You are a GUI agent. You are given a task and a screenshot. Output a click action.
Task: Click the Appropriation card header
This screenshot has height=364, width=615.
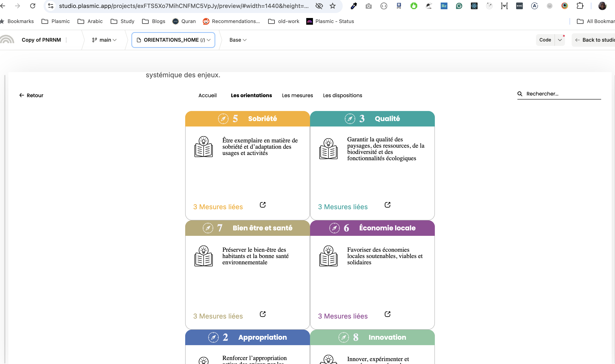pyautogui.click(x=247, y=337)
